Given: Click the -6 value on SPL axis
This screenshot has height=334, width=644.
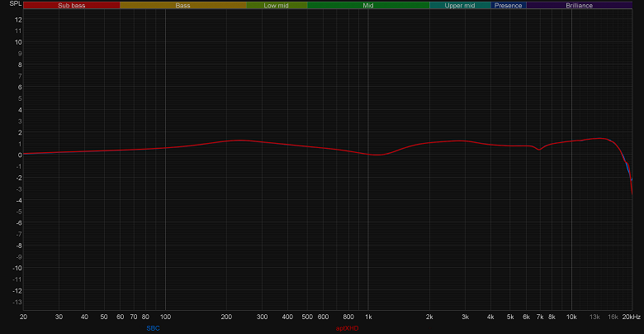Looking at the screenshot, I should pyautogui.click(x=19, y=222).
